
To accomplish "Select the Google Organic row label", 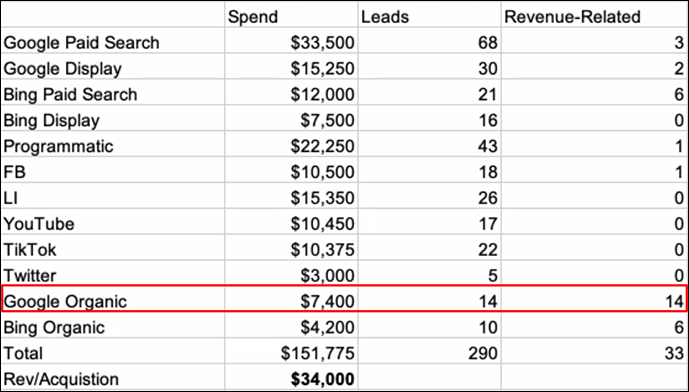I will 65,302.
